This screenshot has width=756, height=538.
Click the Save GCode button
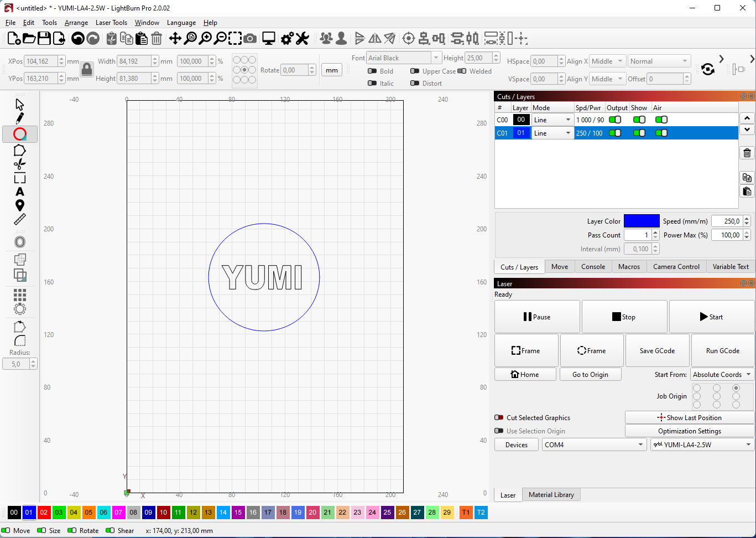[x=657, y=350]
